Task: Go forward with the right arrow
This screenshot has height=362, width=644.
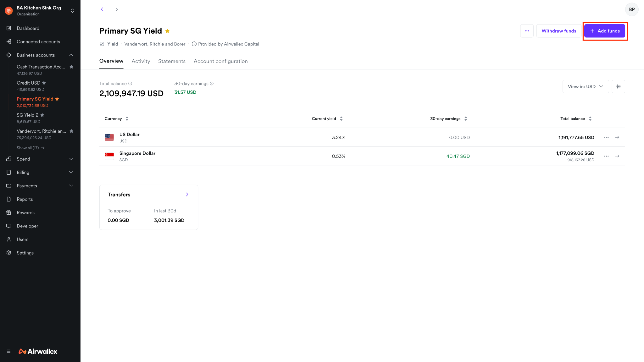Action: tap(117, 9)
